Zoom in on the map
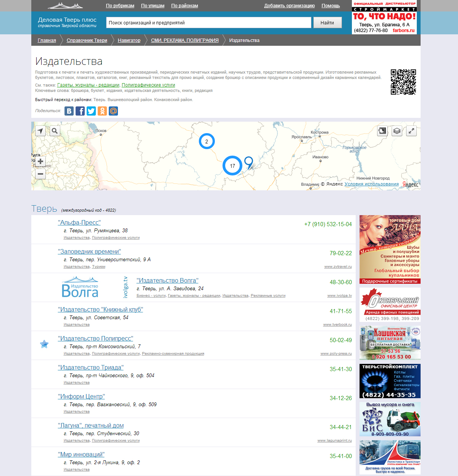The height and width of the screenshot is (476, 458). coord(40,161)
